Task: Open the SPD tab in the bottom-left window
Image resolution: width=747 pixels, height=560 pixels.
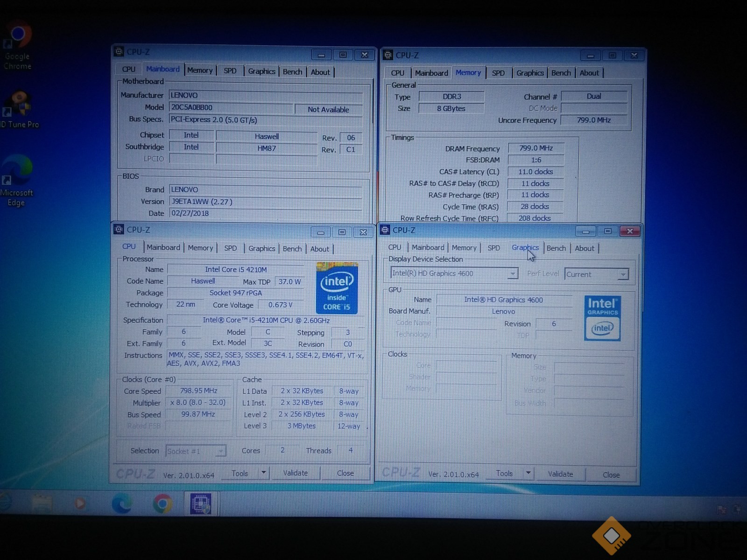Action: [230, 248]
